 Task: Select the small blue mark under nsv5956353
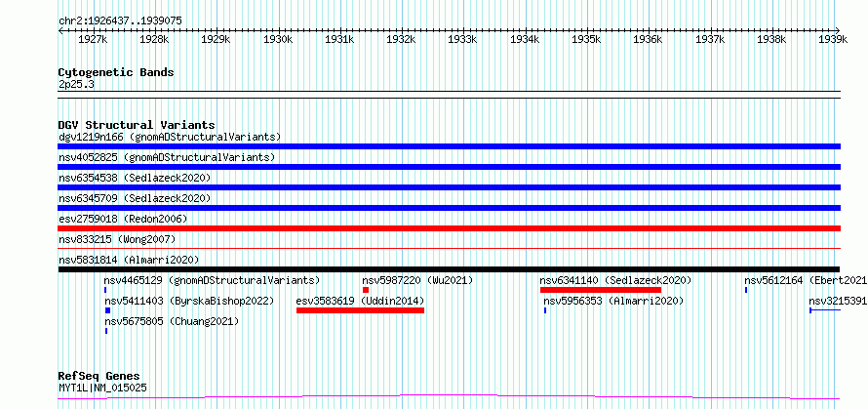click(x=545, y=310)
